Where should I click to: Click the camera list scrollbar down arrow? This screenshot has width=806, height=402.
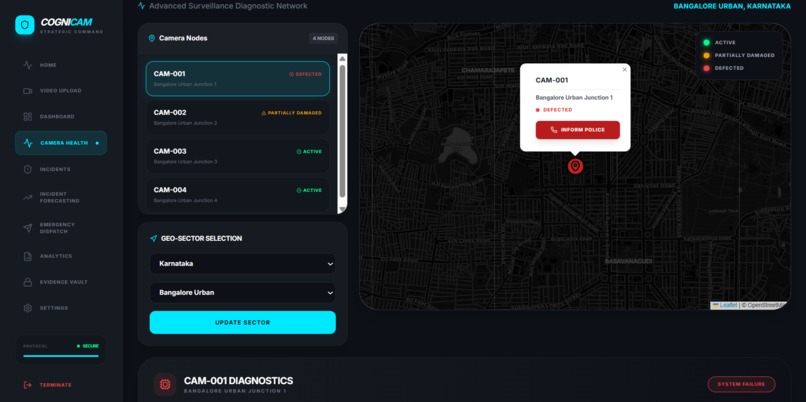(342, 209)
